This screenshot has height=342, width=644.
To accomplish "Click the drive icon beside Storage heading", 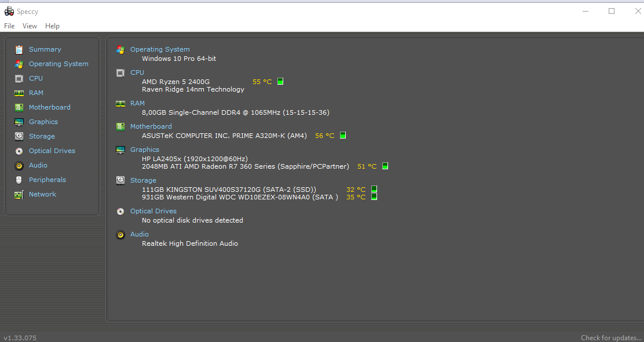I will point(120,180).
